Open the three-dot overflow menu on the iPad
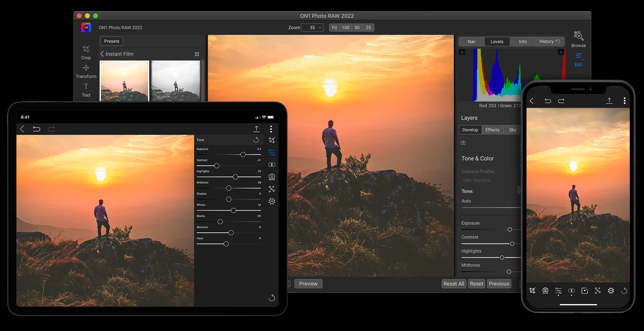 tap(271, 129)
